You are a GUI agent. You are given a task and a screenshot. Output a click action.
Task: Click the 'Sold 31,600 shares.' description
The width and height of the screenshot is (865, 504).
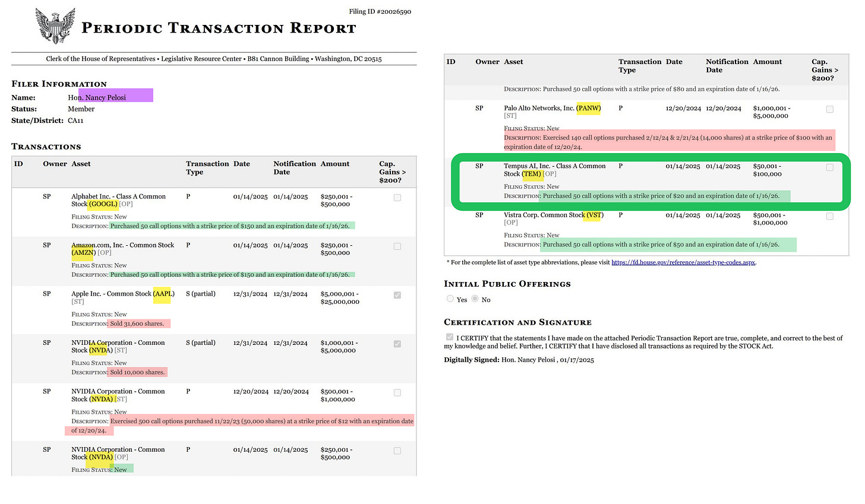(137, 324)
